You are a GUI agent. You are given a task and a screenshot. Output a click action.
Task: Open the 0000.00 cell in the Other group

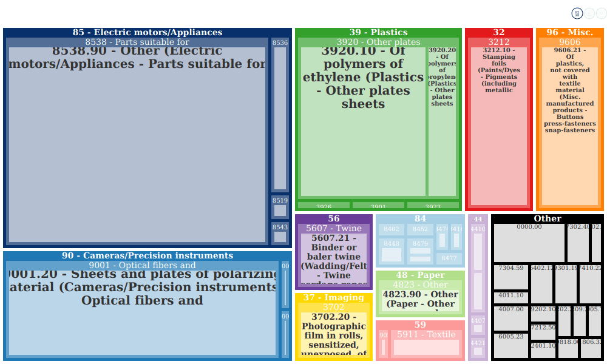pyautogui.click(x=529, y=243)
